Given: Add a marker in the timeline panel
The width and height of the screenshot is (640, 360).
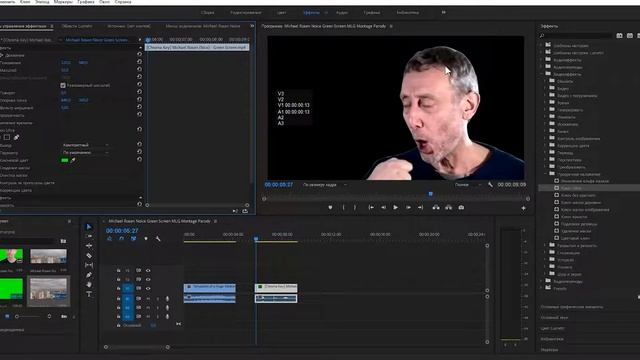Looking at the screenshot, I should pyautogui.click(x=146, y=238).
